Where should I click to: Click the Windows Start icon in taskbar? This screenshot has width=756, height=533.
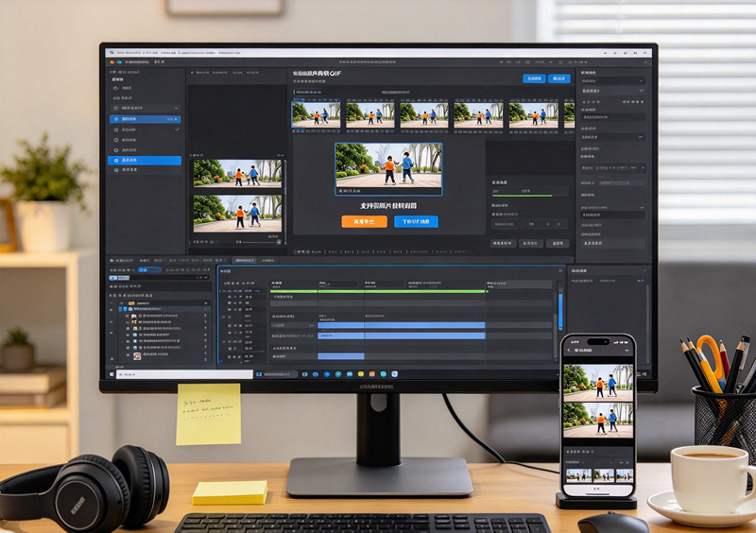coord(112,374)
